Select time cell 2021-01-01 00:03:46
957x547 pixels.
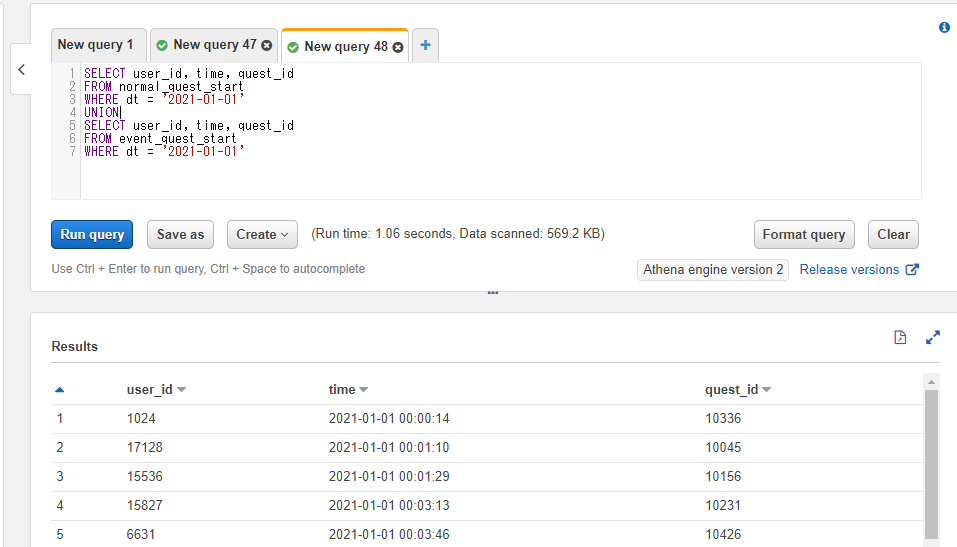coord(389,534)
